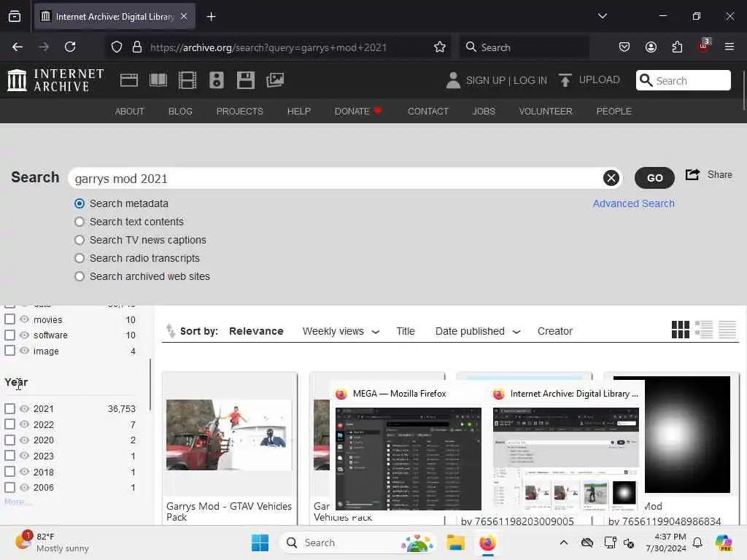Open the Advanced Search link
This screenshot has height=560, width=747.
633,203
